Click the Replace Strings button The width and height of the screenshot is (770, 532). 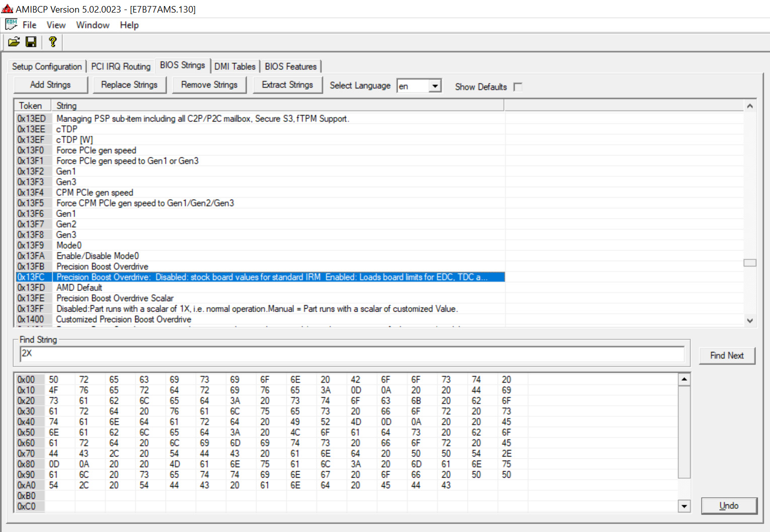coord(129,85)
